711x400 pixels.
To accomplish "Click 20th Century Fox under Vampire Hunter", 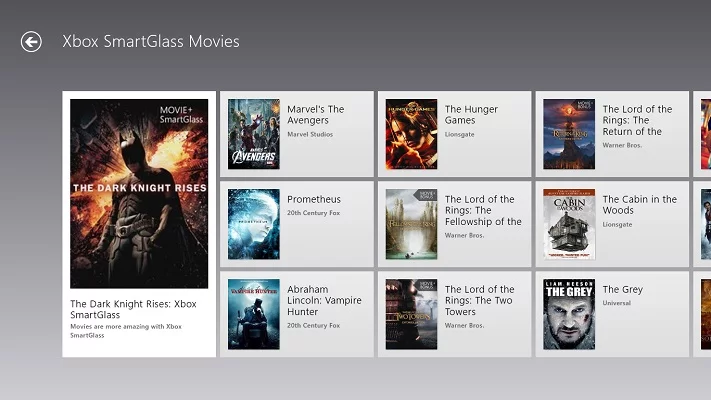I will (x=313, y=325).
